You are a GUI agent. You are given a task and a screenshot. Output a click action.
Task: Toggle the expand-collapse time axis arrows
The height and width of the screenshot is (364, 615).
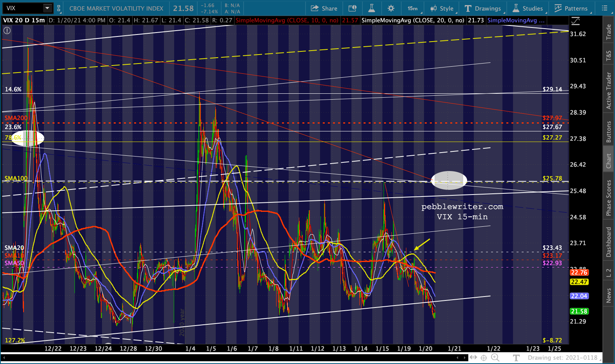473,357
